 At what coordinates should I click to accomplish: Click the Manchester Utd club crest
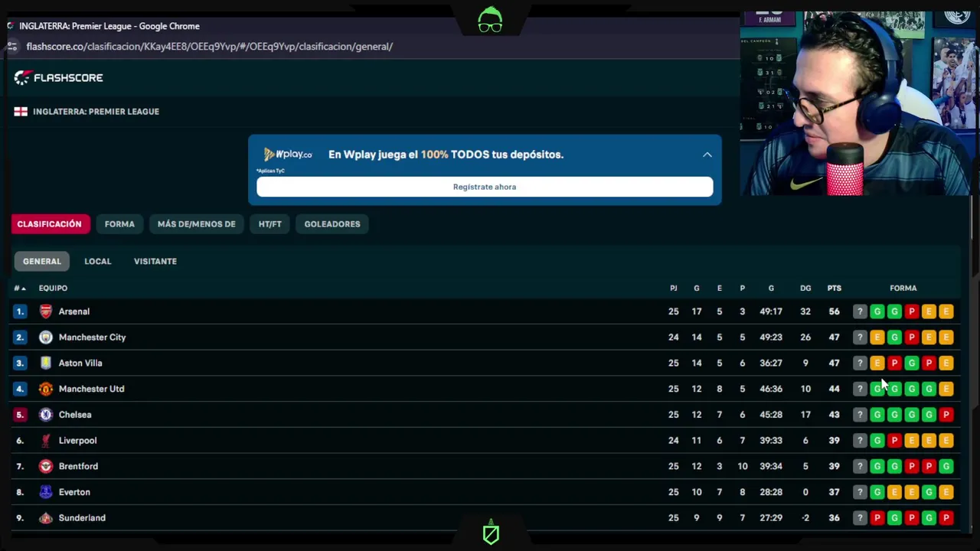(46, 389)
